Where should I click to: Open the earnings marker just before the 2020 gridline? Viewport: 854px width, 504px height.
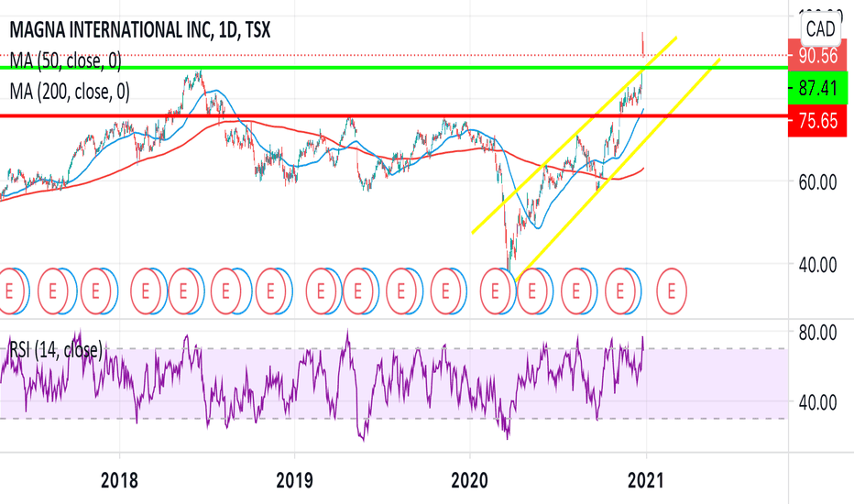pyautogui.click(x=445, y=291)
